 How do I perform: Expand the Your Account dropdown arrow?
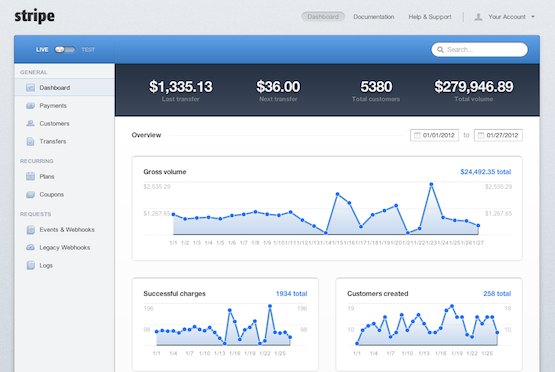pyautogui.click(x=533, y=17)
